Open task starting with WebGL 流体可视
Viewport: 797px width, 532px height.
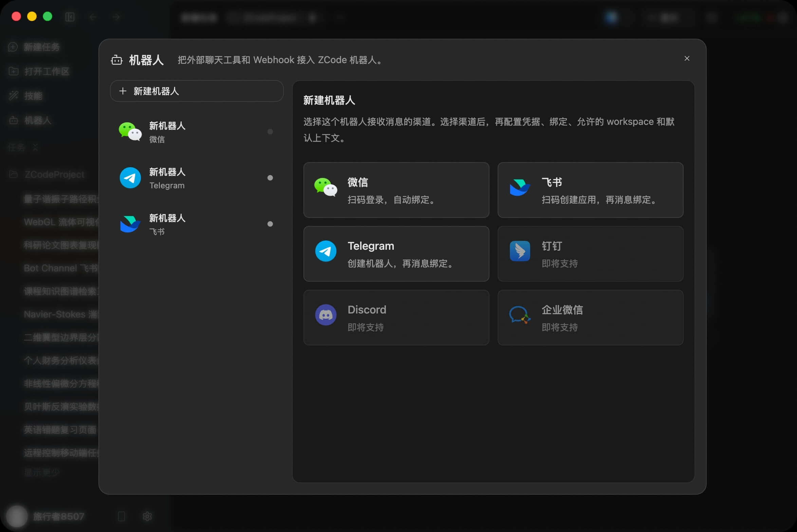[61, 222]
